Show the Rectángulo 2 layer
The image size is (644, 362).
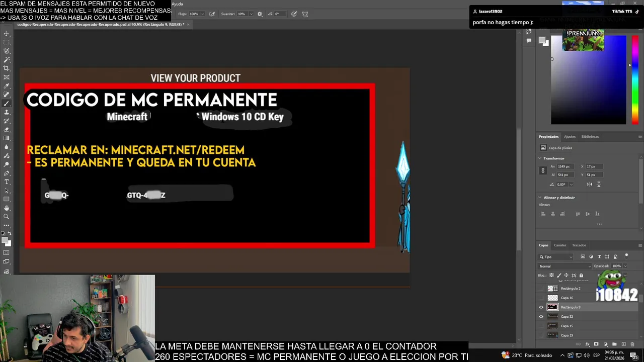(x=541, y=289)
